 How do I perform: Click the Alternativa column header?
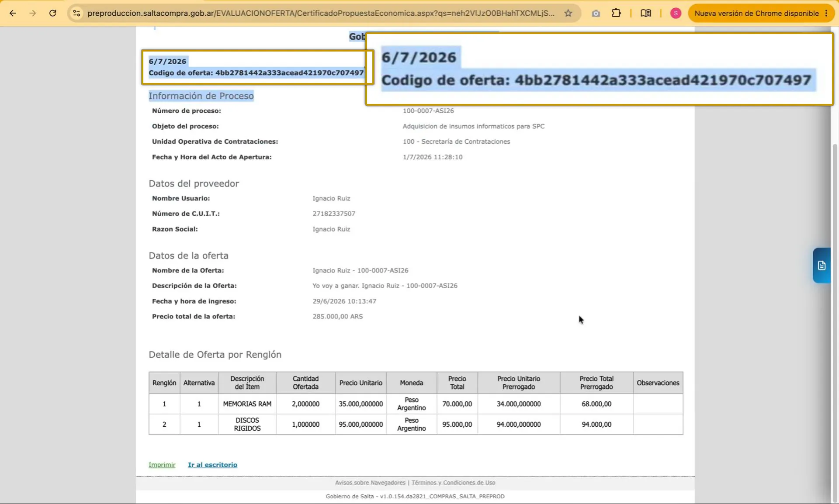click(199, 383)
